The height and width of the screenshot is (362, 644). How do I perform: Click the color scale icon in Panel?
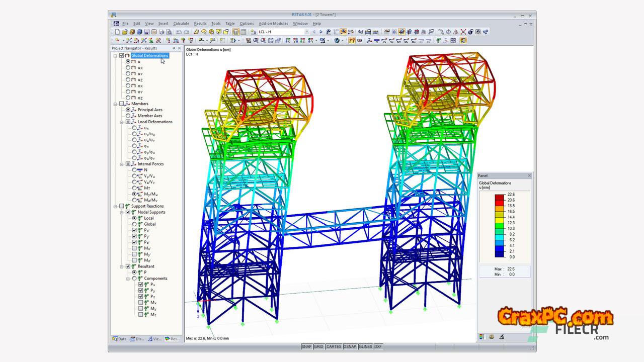[482, 337]
